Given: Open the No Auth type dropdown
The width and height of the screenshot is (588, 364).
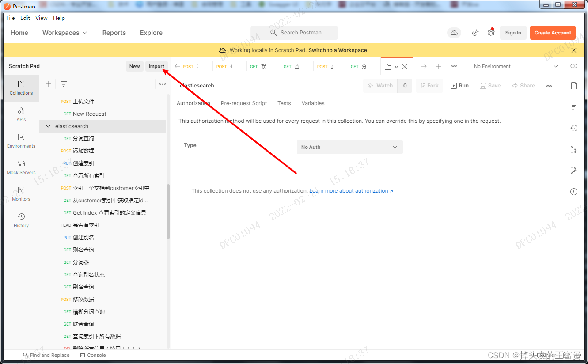Looking at the screenshot, I should (349, 147).
